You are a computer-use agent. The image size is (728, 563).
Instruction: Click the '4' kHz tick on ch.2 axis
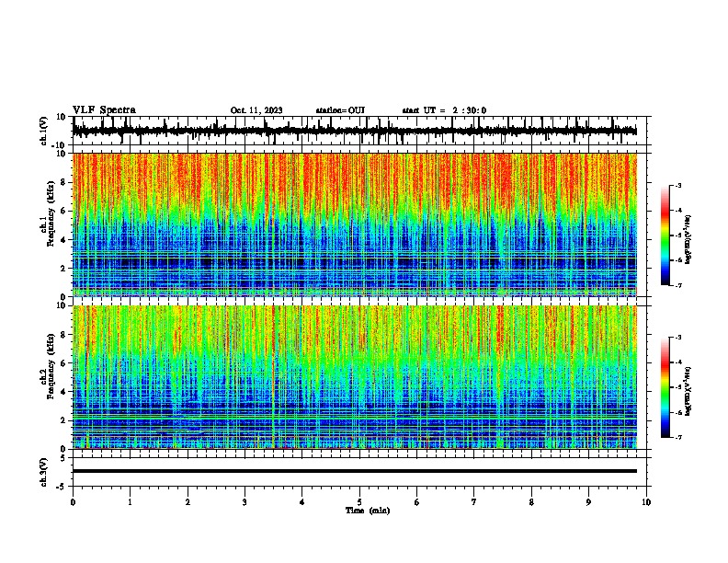64,392
